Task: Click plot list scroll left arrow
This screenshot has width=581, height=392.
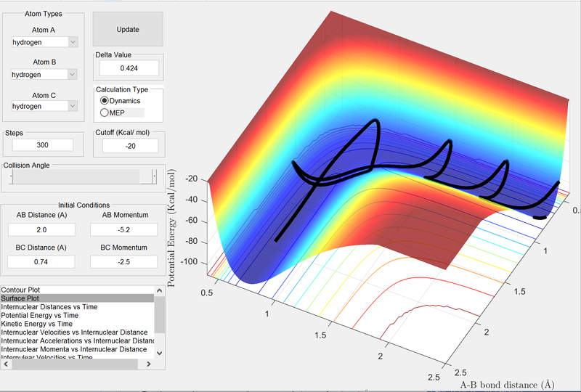Action: pyautogui.click(x=6, y=364)
